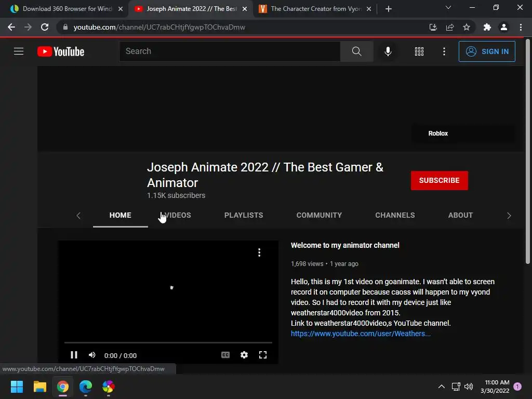Click the search magnifier button
The image size is (532, 399).
(356, 51)
